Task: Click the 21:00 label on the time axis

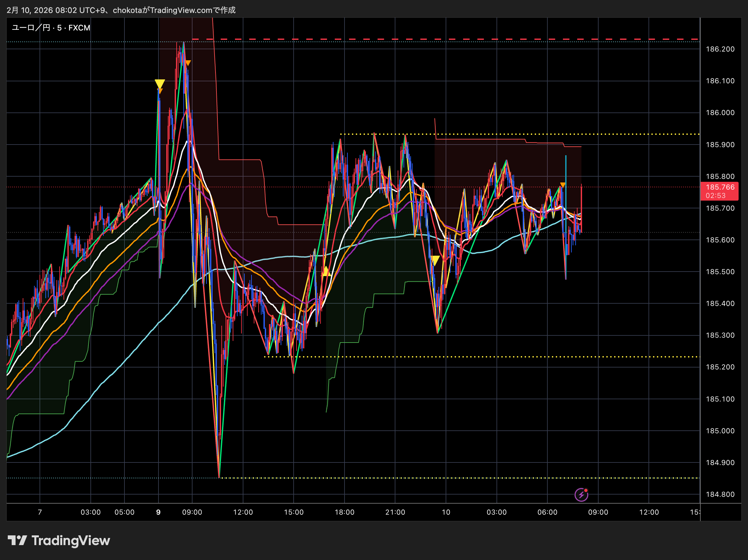Action: (395, 512)
